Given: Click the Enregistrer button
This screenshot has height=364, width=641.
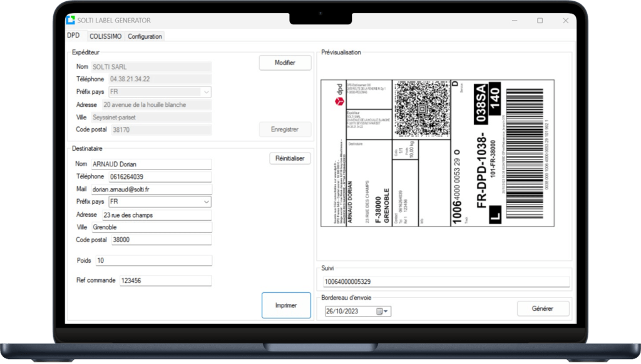Looking at the screenshot, I should 285,129.
